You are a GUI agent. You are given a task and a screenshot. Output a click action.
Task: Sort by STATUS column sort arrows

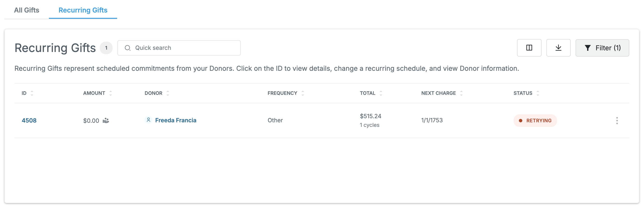pyautogui.click(x=538, y=93)
